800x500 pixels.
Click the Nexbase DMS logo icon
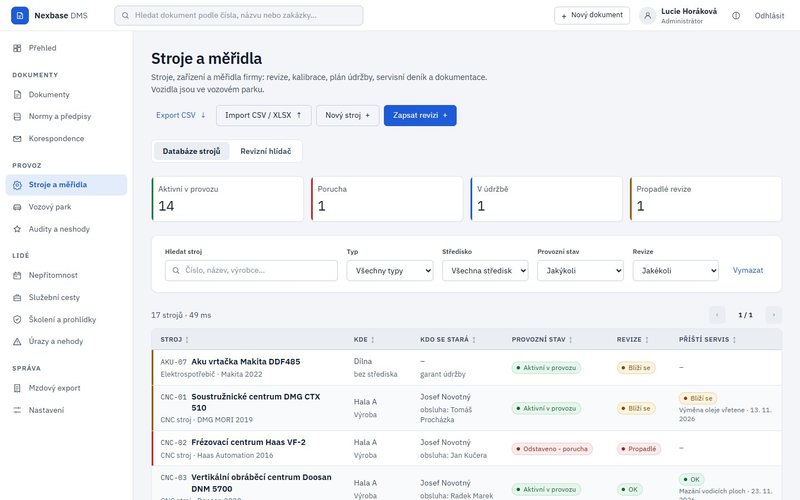pos(20,15)
